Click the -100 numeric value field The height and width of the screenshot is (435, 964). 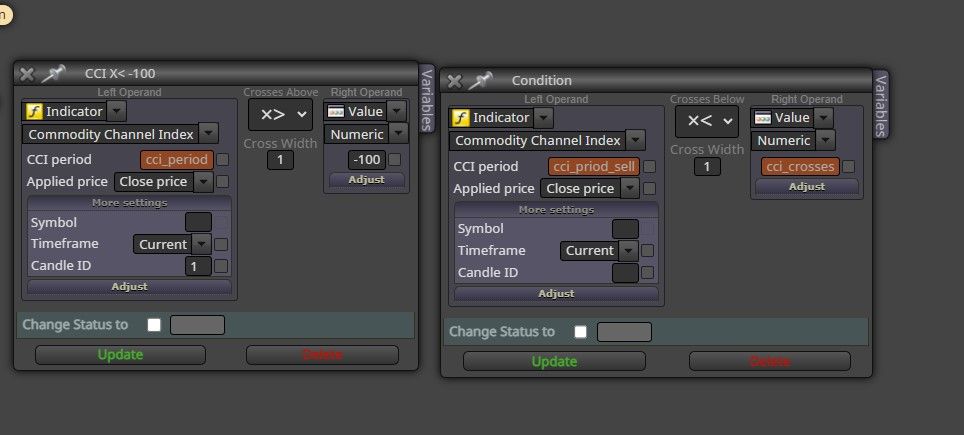(367, 160)
